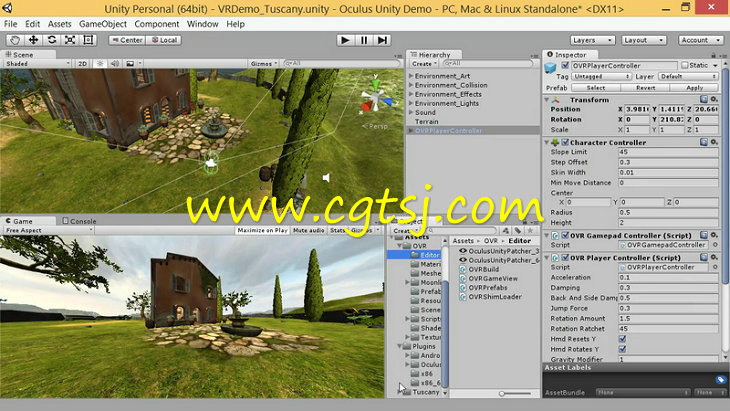Toggle scene audio speaker icon
This screenshot has width=730, height=411.
click(115, 63)
